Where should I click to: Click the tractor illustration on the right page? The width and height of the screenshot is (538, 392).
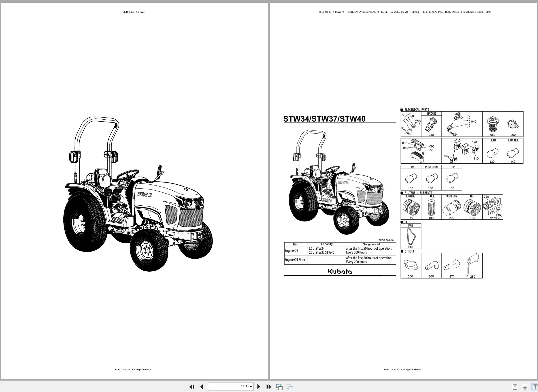(339, 182)
